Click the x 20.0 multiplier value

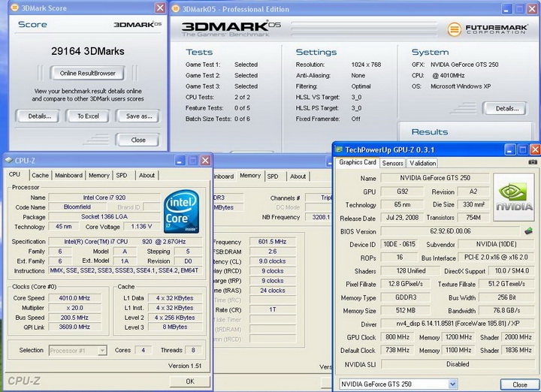pos(74,308)
